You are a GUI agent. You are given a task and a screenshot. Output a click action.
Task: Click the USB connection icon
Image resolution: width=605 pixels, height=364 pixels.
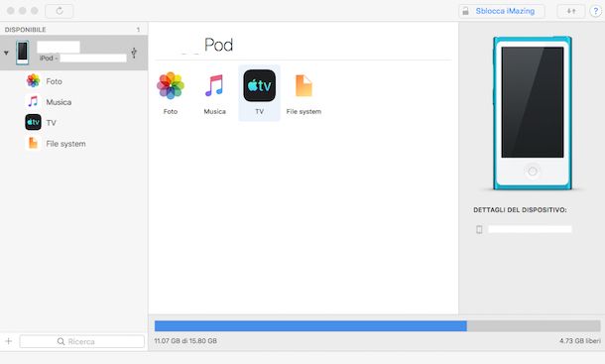(x=134, y=53)
